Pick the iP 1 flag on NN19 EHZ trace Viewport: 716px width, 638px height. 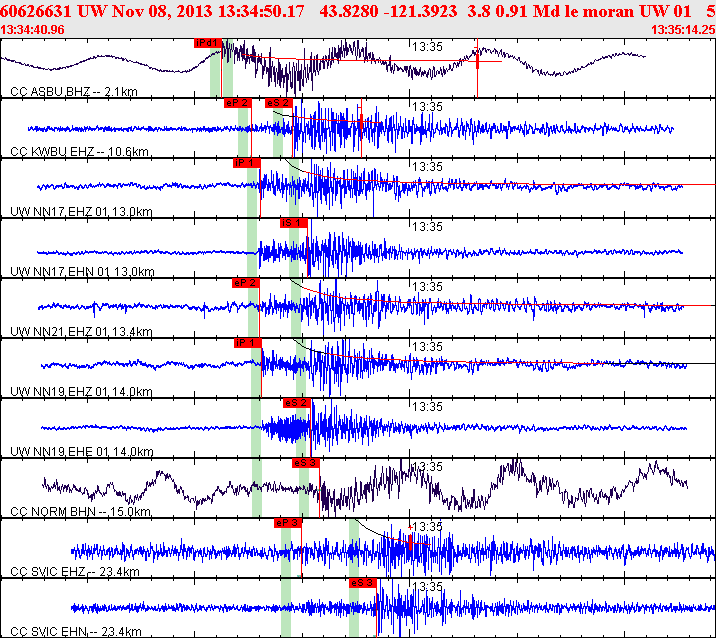coord(248,343)
